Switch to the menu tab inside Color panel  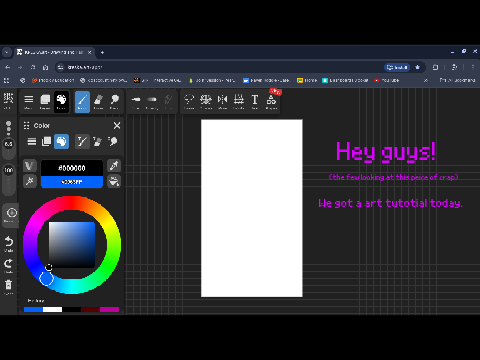[x=32, y=142]
